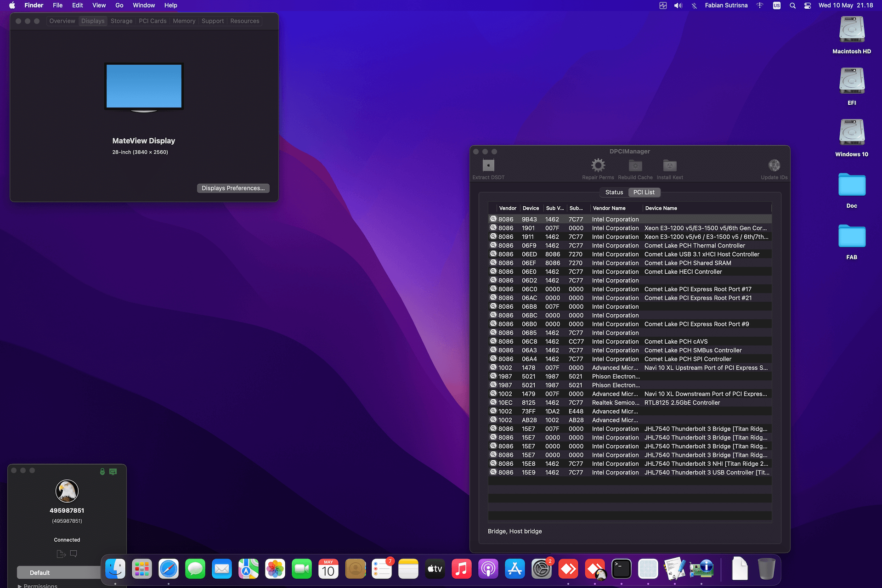Switch to Overview tab in System Information
The image size is (882, 588).
point(62,21)
